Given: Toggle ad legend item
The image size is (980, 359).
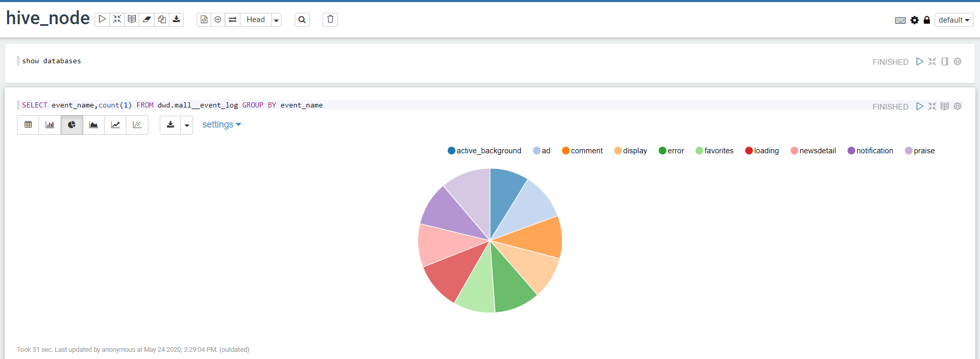Looking at the screenshot, I should coord(542,151).
